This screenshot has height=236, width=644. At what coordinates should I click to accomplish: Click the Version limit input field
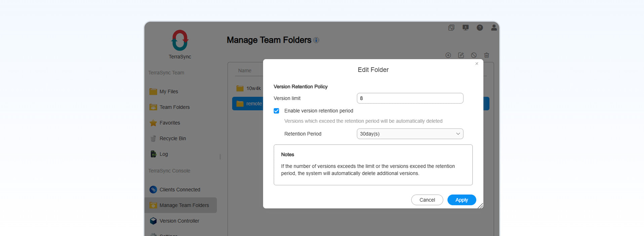(410, 98)
